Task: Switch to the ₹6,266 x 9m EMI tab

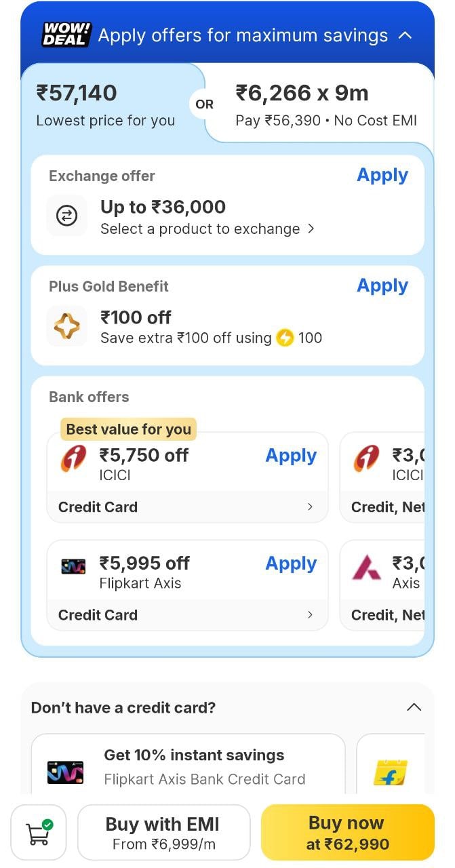Action: (325, 105)
